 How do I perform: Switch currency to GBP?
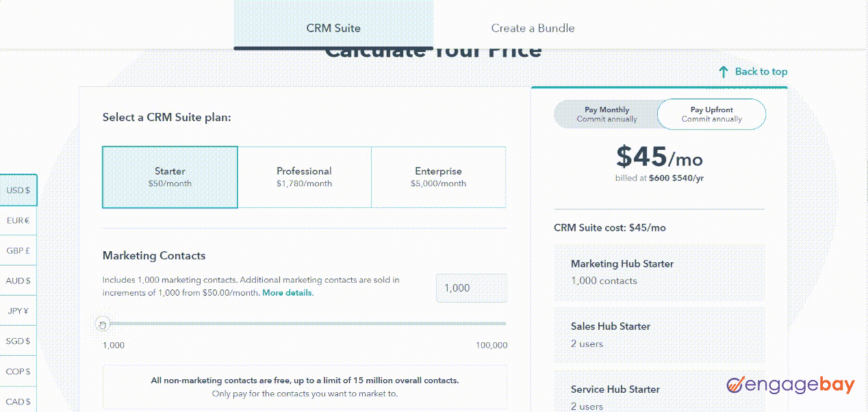(18, 250)
